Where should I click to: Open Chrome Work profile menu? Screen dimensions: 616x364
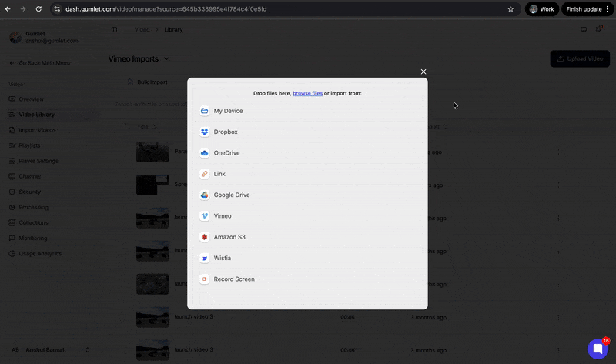tap(542, 9)
